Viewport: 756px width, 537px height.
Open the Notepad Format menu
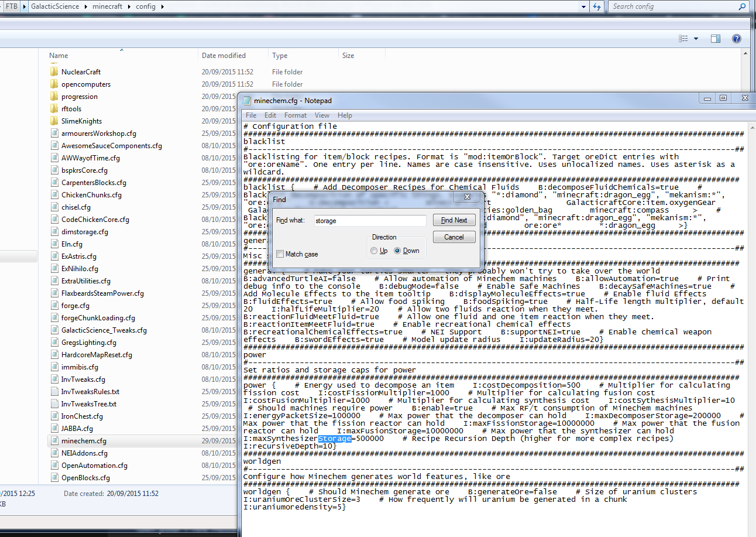295,115
